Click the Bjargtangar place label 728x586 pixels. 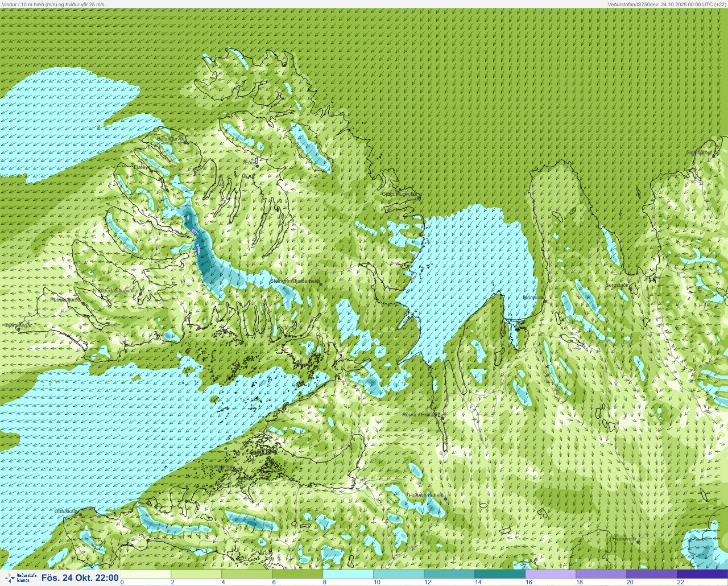[18, 325]
